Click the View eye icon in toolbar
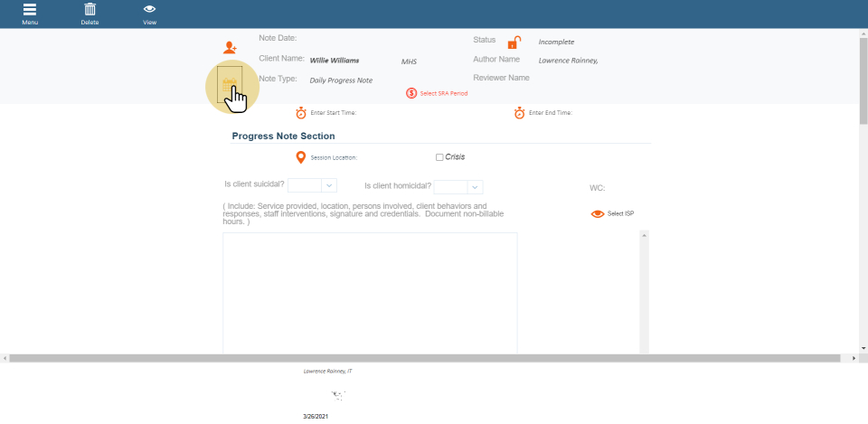Viewport: 868px width, 424px height. [x=149, y=10]
